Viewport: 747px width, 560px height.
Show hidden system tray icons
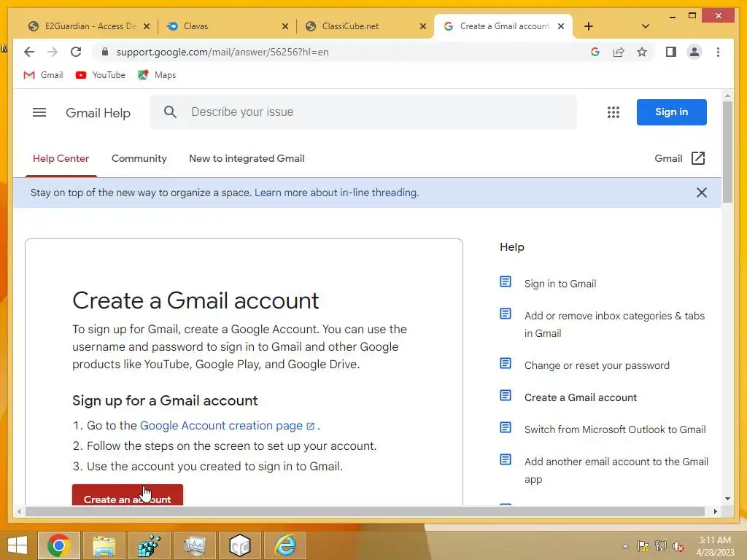pos(625,546)
